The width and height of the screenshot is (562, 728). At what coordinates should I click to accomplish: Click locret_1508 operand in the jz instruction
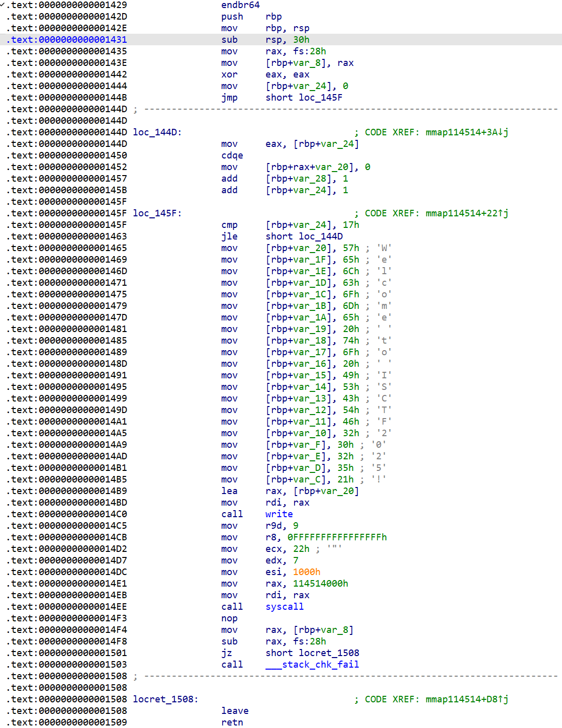329,653
